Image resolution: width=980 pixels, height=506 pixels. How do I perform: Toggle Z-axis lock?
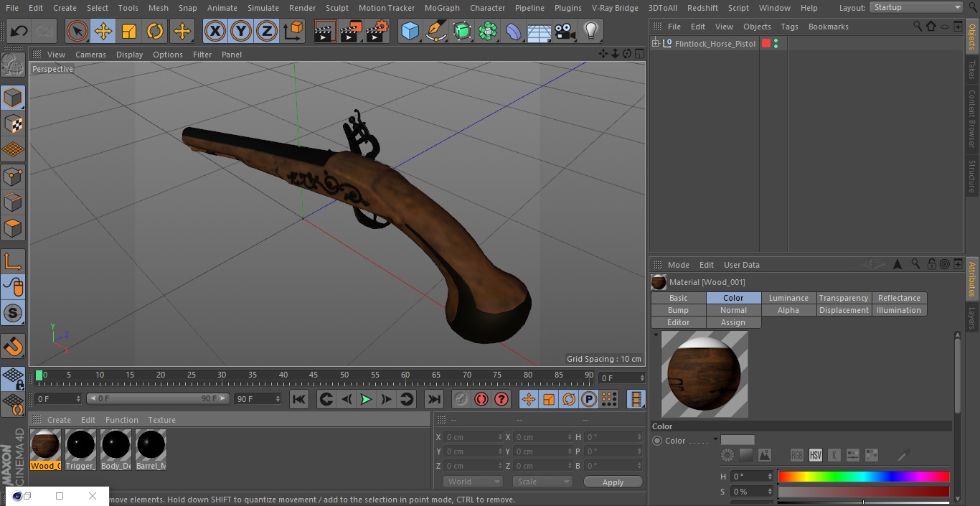(x=267, y=32)
